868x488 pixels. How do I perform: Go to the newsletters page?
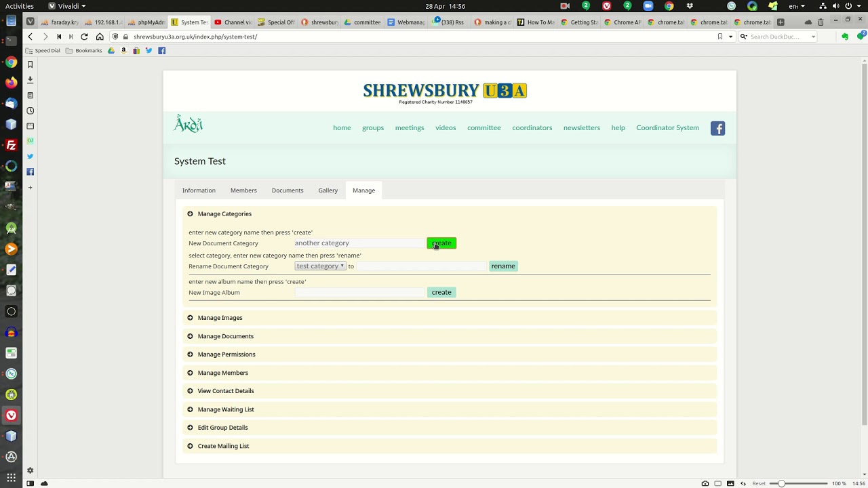582,127
